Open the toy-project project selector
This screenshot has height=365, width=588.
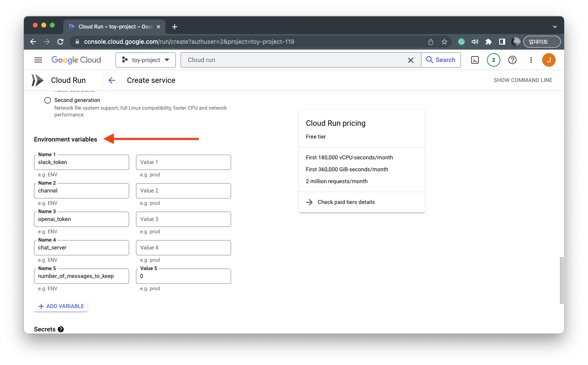pyautogui.click(x=145, y=60)
